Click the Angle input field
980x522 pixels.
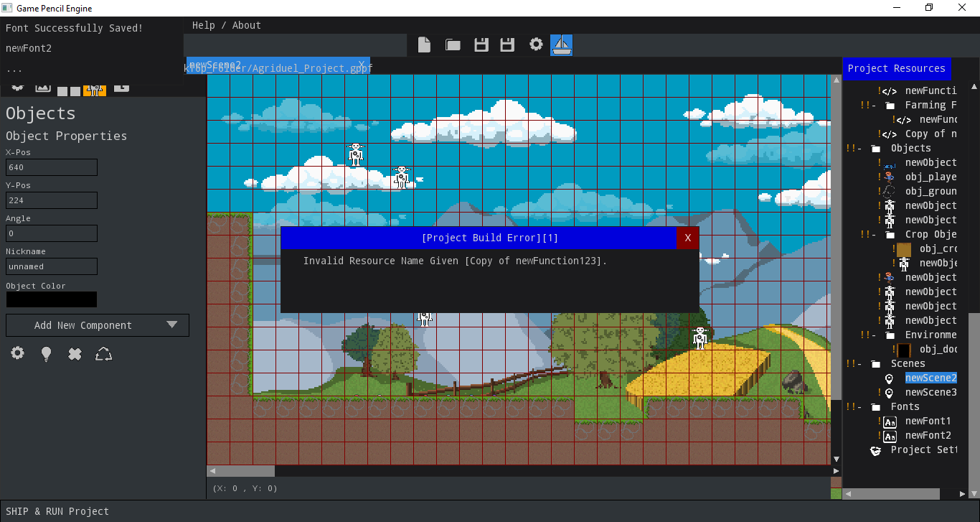pyautogui.click(x=51, y=233)
